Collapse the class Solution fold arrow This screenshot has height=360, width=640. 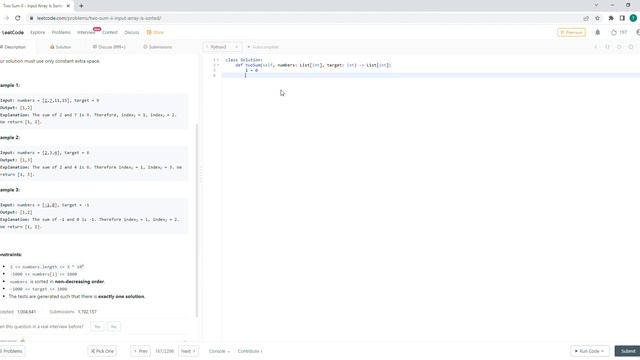pyautogui.click(x=218, y=60)
